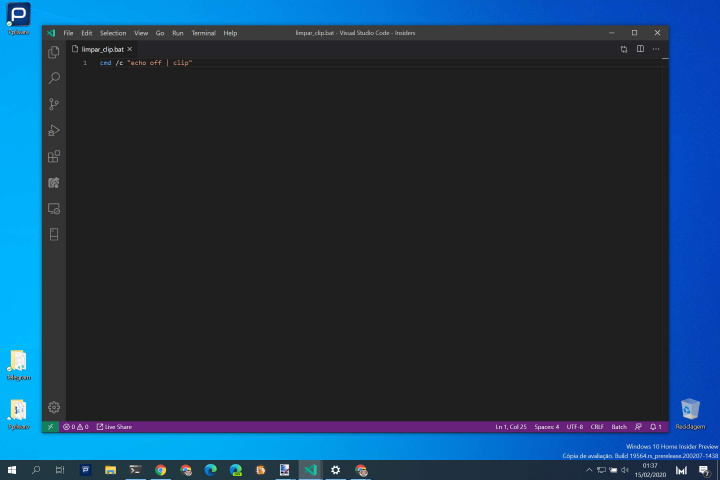Click the green remote window indicator

click(x=50, y=427)
